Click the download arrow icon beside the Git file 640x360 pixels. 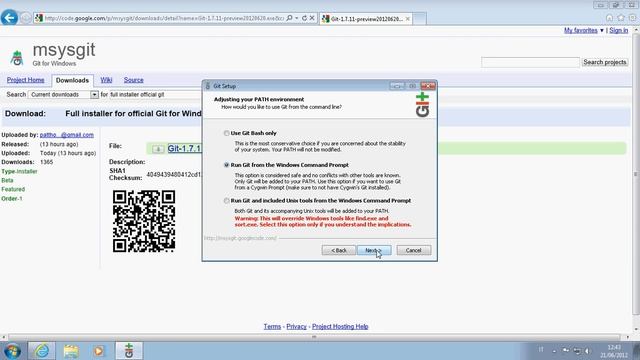[x=158, y=149]
